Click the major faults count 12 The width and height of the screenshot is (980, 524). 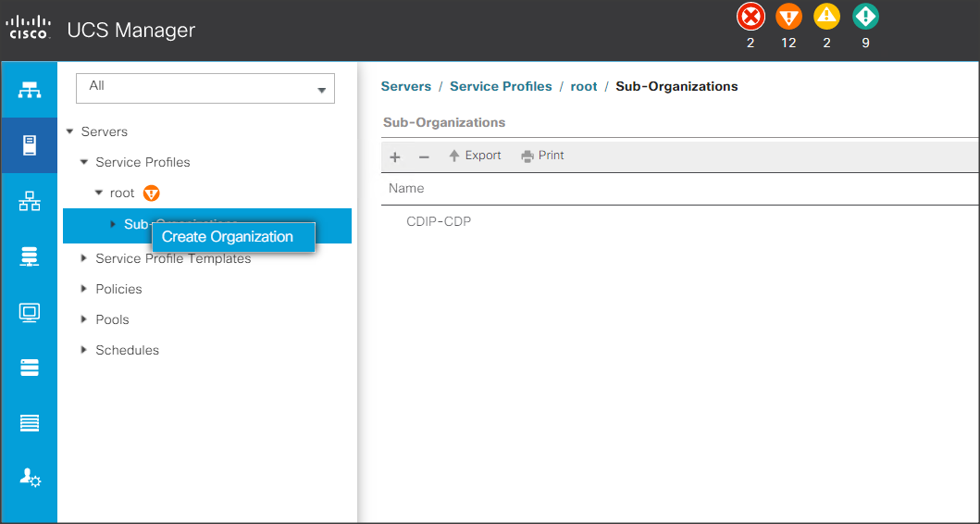pyautogui.click(x=788, y=44)
